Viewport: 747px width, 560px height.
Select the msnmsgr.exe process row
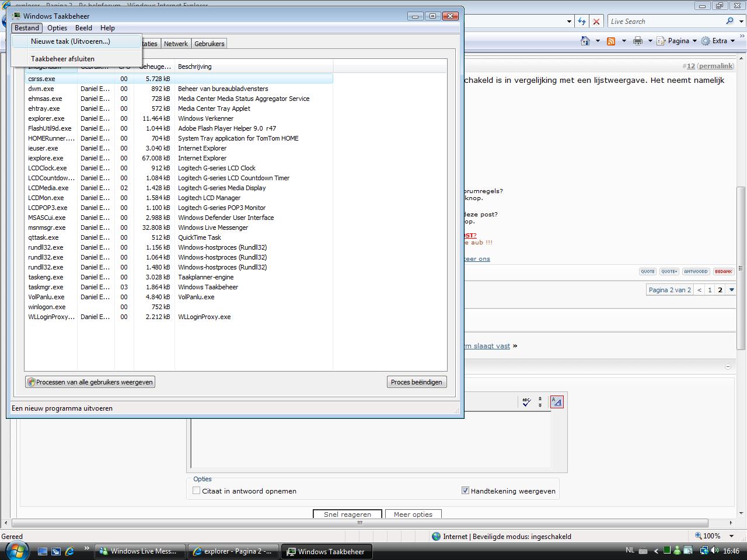coord(179,228)
